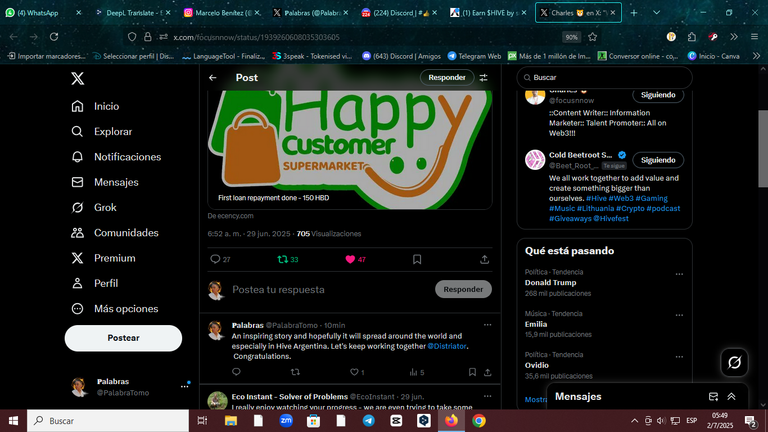
Task: Open reply filter settings icon
Action: click(x=483, y=77)
